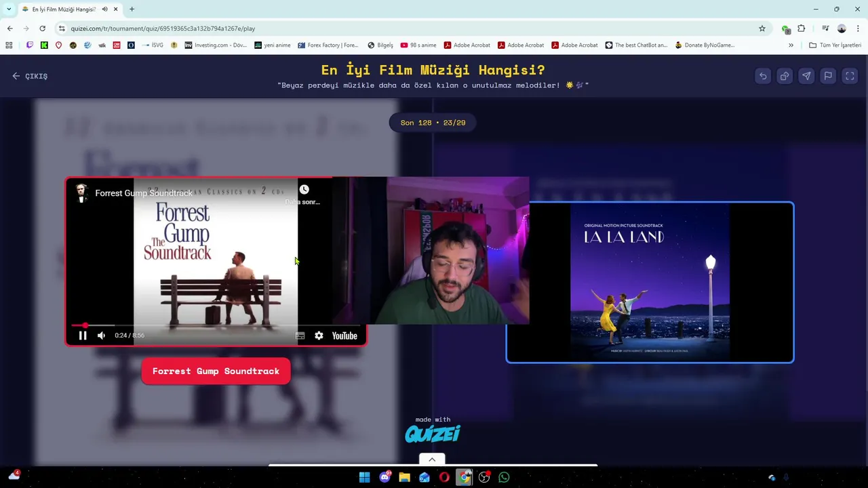Screen dimensions: 868x488
Task: Click the paper plane send icon
Action: coord(806,76)
